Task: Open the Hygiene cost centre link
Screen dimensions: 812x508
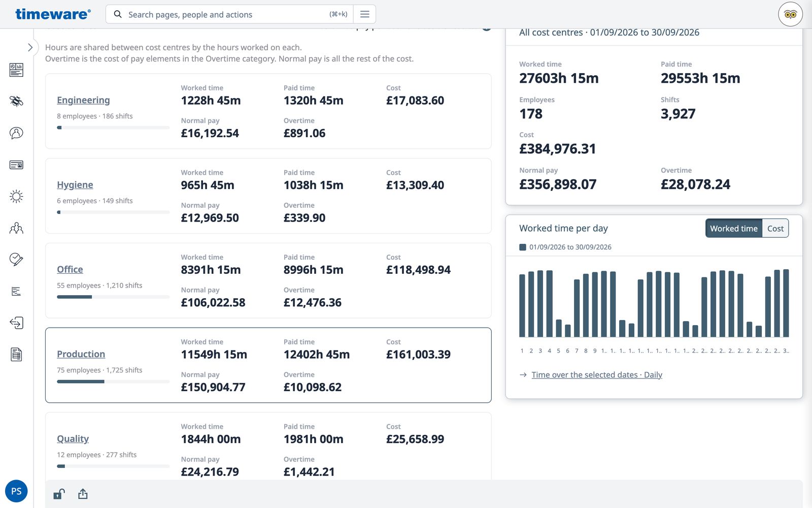Action: [x=75, y=185]
